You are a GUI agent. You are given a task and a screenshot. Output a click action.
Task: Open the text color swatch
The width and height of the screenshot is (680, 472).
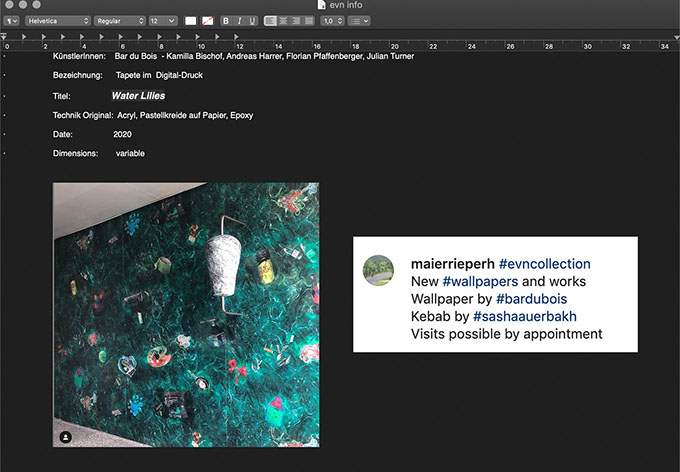click(x=190, y=21)
